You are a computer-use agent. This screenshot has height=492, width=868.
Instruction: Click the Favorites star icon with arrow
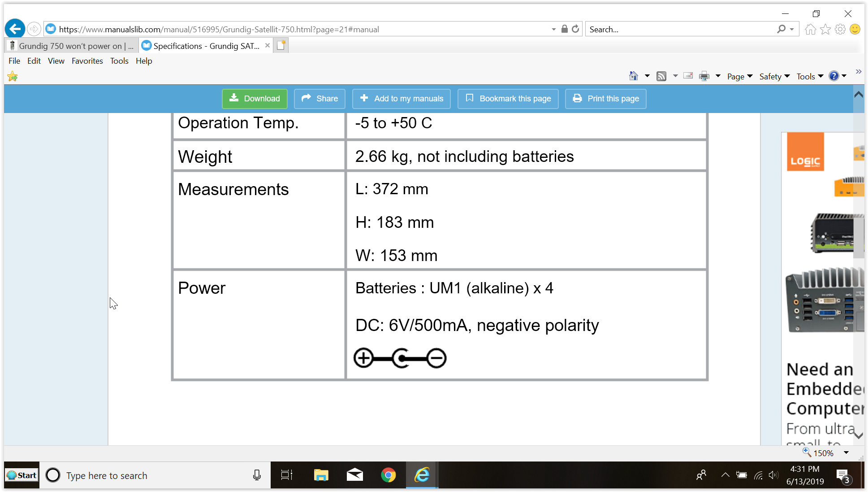[x=13, y=77]
